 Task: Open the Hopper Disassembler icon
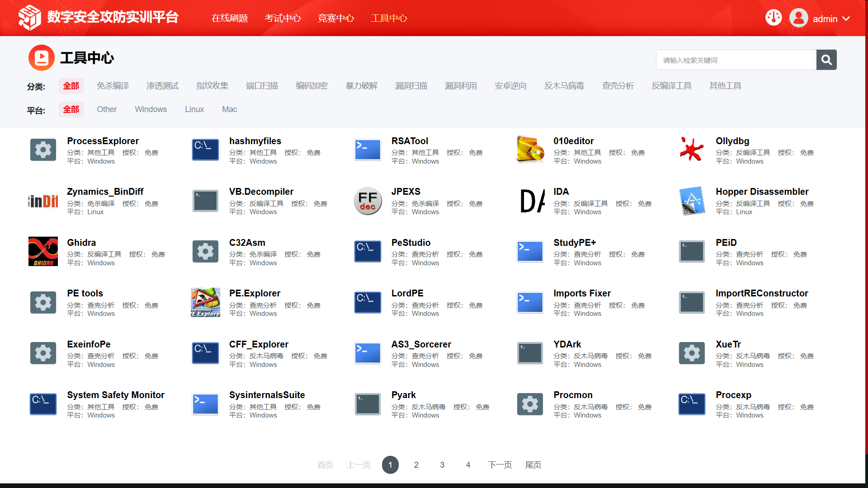pyautogui.click(x=692, y=201)
